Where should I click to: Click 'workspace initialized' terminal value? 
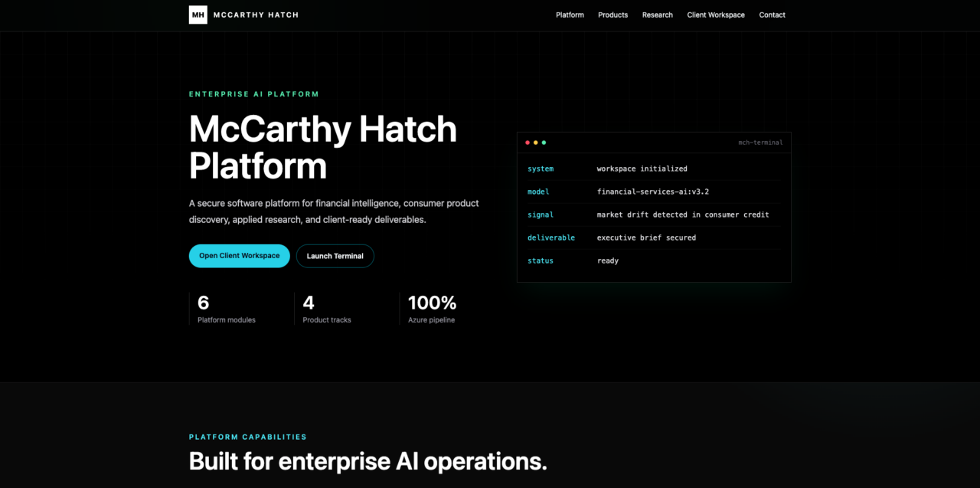click(642, 169)
